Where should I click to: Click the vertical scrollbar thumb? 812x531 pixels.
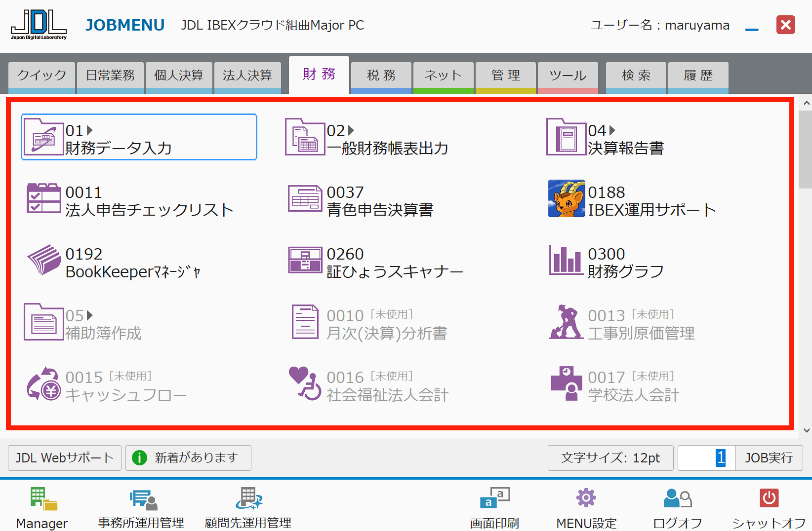806,150
